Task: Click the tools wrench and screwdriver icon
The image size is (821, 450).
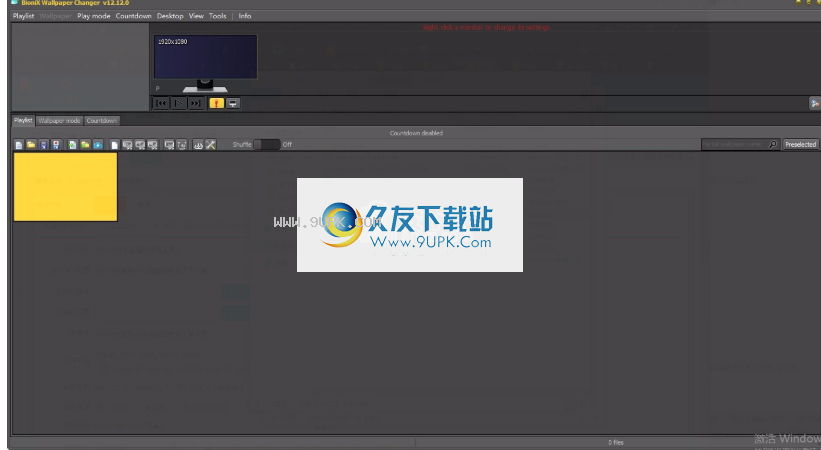Action: (210, 145)
